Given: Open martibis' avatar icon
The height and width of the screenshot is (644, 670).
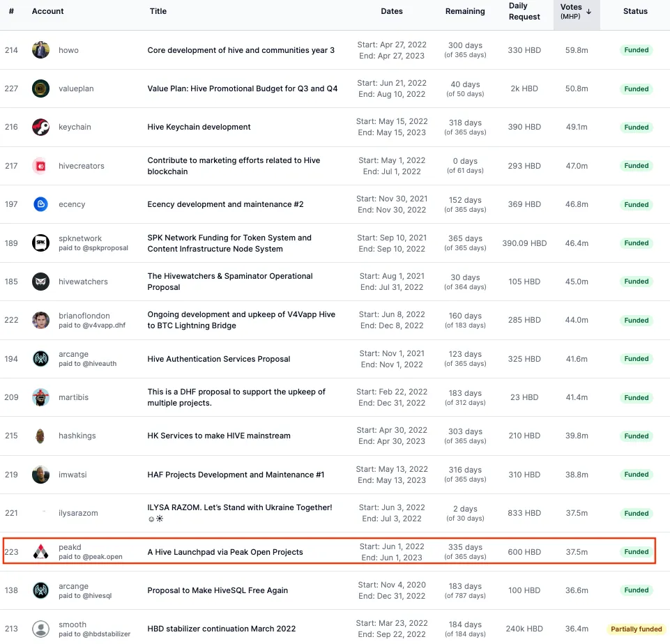Looking at the screenshot, I should tap(40, 397).
